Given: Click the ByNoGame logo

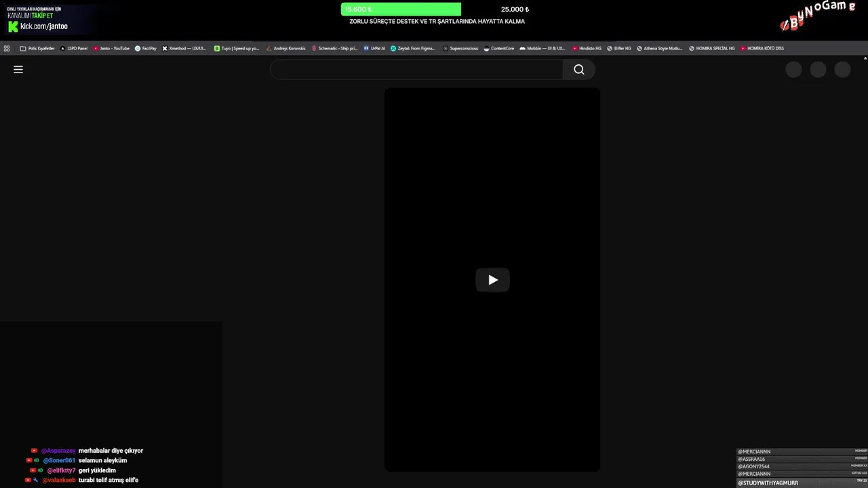Looking at the screenshot, I should (x=817, y=16).
